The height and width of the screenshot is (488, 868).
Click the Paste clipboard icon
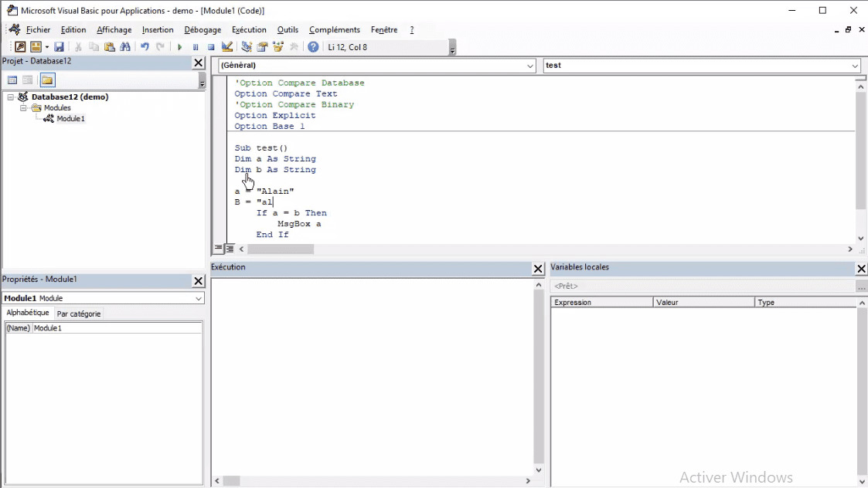(110, 47)
